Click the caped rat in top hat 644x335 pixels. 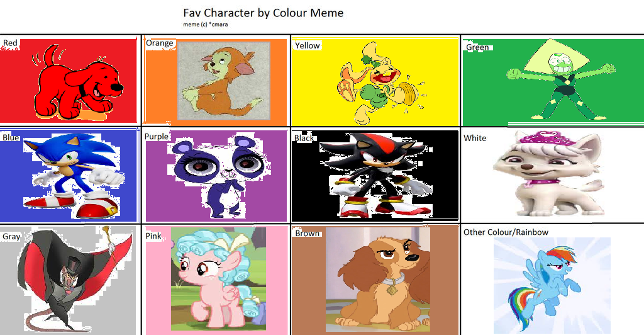(x=74, y=279)
